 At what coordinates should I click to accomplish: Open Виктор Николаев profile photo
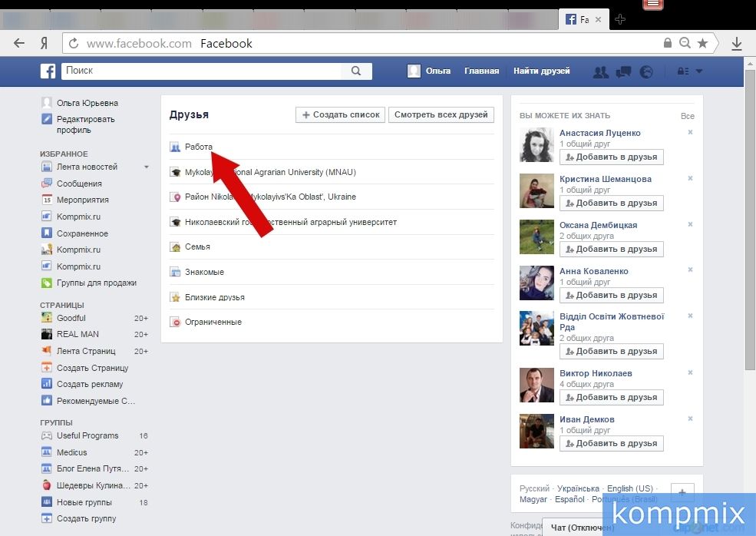coord(536,385)
